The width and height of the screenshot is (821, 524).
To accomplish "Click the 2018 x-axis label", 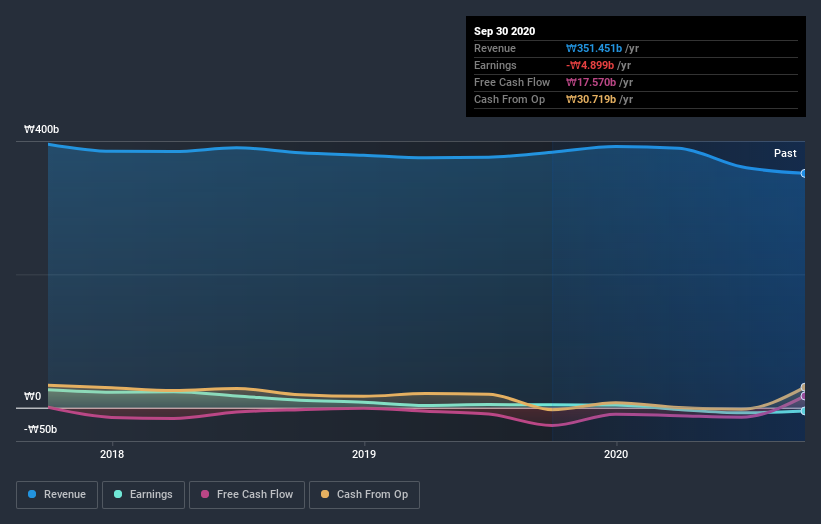I will pos(112,454).
